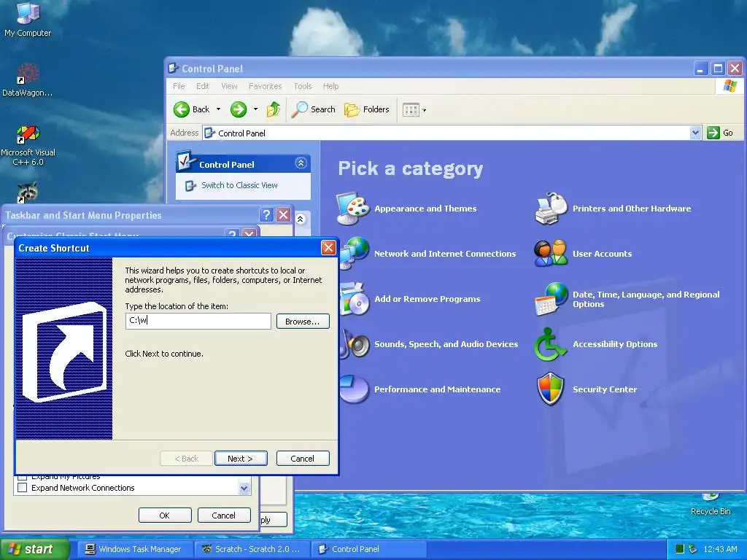
Task: Click Control Panel taskbar button
Action: pos(368,549)
